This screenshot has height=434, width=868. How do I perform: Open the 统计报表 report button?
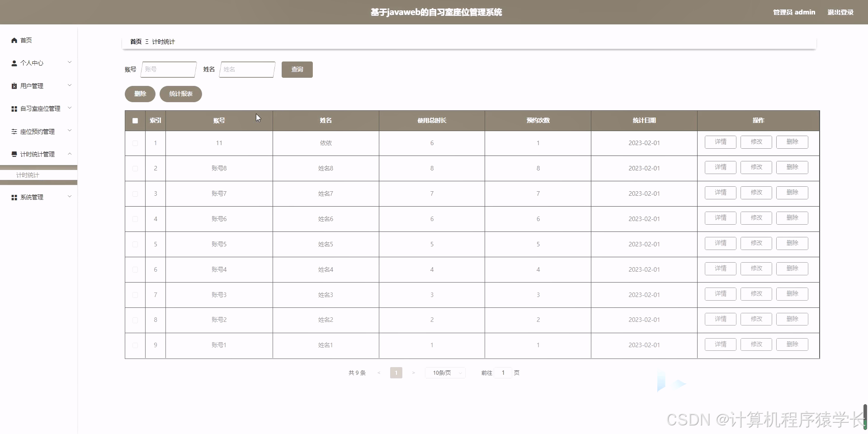click(x=181, y=94)
